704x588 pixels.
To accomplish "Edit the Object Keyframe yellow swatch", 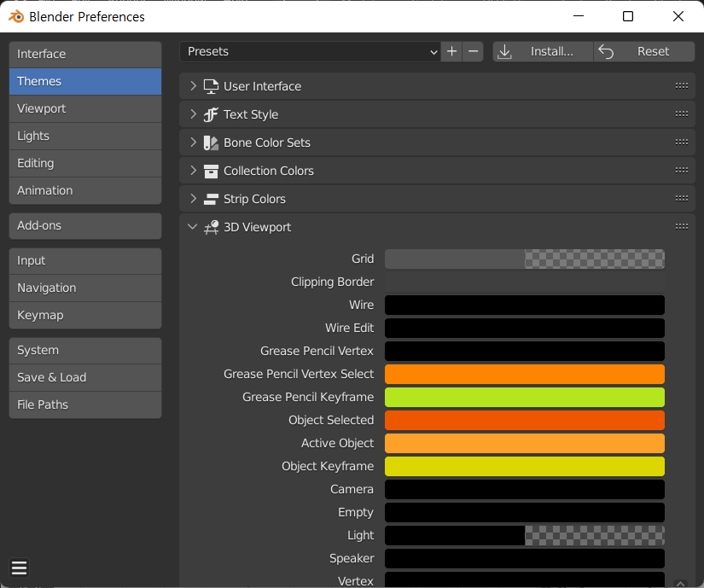I will click(525, 466).
